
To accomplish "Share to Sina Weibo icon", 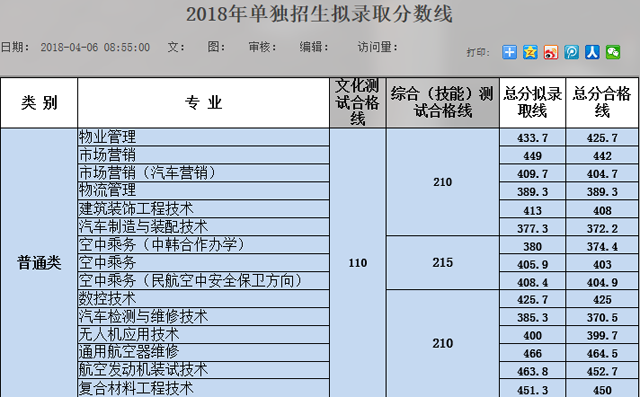I will (x=551, y=52).
